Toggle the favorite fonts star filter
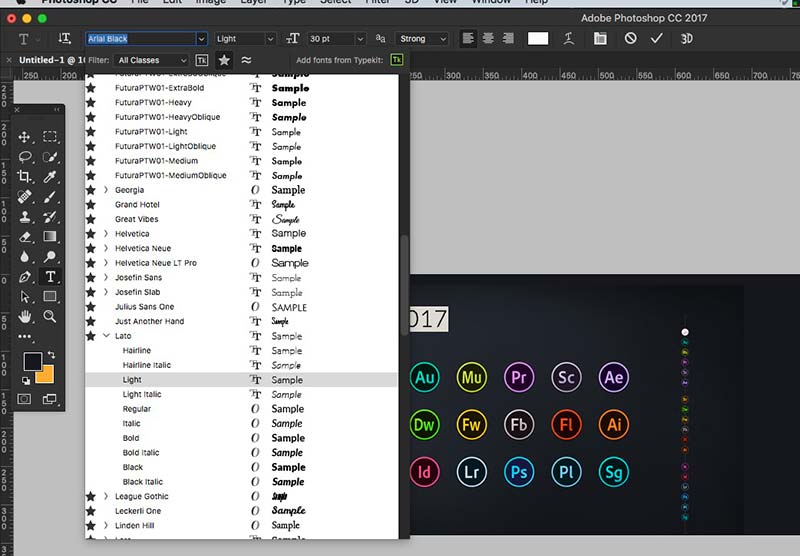The image size is (800, 556). tap(224, 60)
